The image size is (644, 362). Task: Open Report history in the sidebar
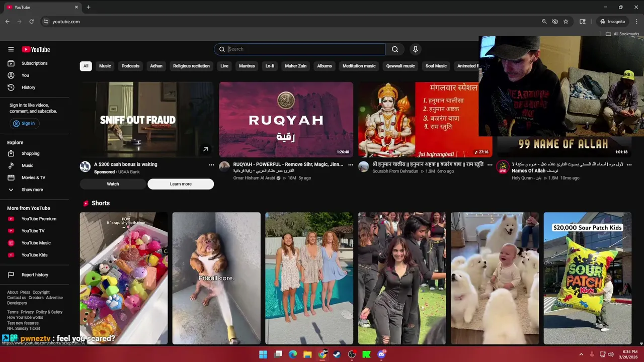(x=34, y=275)
